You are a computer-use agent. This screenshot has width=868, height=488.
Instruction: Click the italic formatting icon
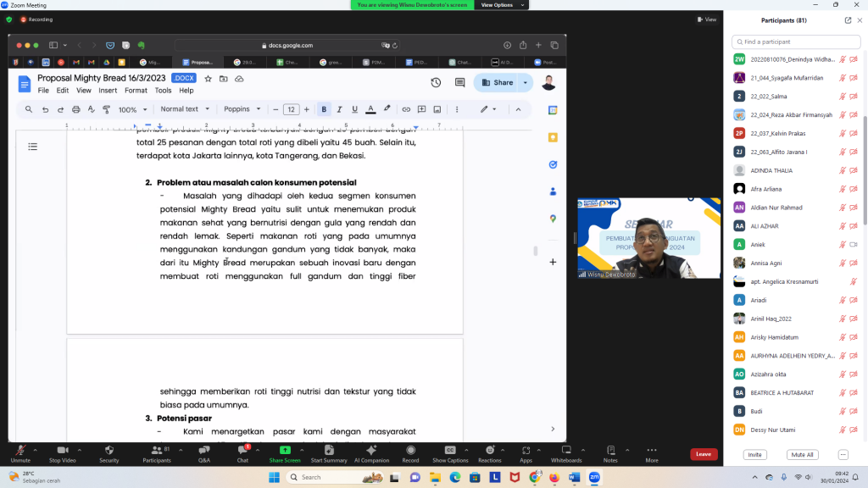coord(339,109)
